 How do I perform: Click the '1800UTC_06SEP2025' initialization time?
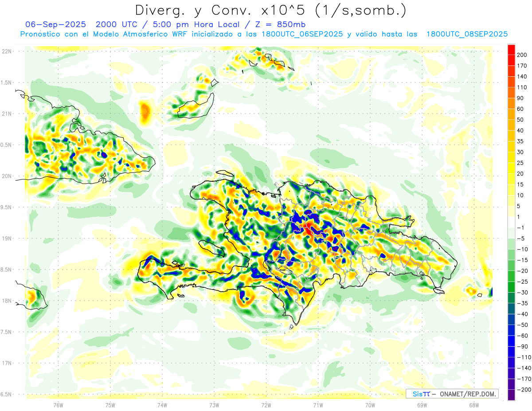[302, 34]
